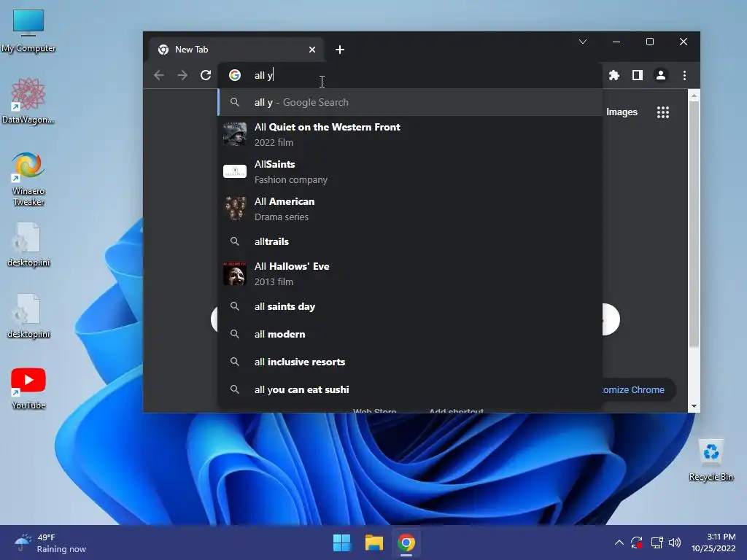Click the All American series thumbnail

coord(235,209)
